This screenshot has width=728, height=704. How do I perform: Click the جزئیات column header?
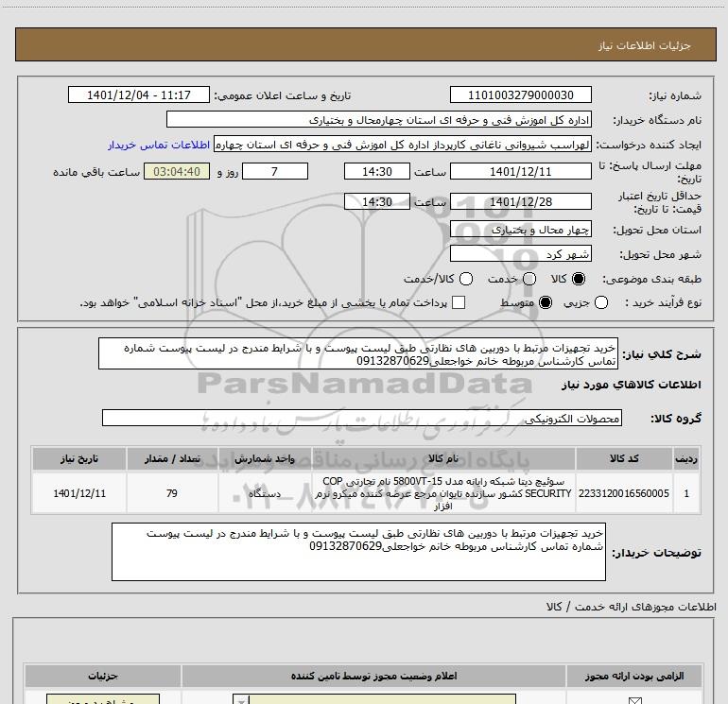tap(103, 676)
